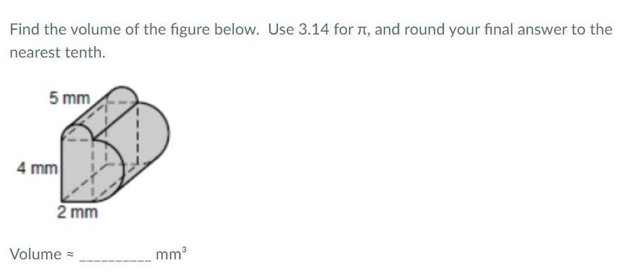Click the Volume answer blank field
The height and width of the screenshot is (279, 644).
tap(116, 255)
